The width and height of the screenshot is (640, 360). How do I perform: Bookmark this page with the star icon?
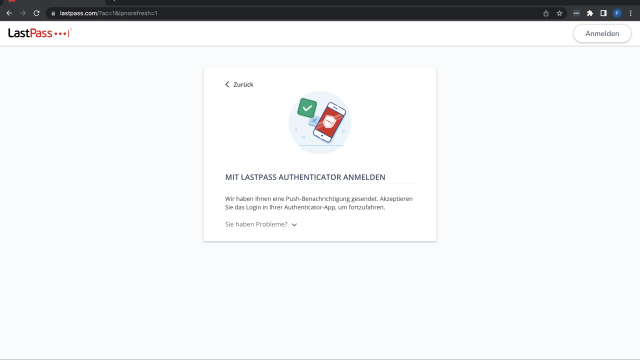click(x=560, y=13)
